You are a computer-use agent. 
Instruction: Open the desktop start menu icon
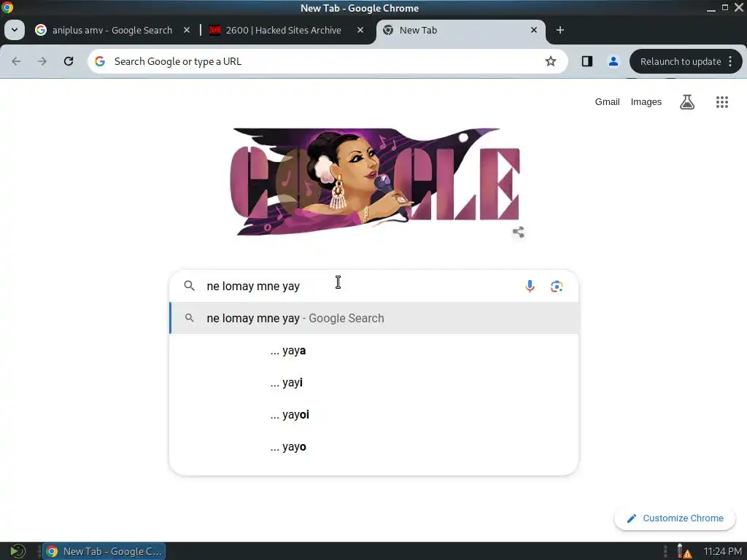click(18, 551)
